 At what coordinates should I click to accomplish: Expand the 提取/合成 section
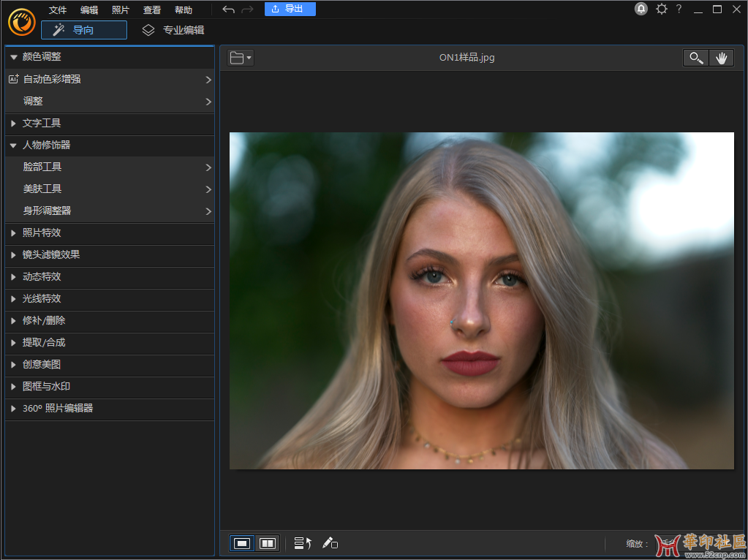coord(110,342)
